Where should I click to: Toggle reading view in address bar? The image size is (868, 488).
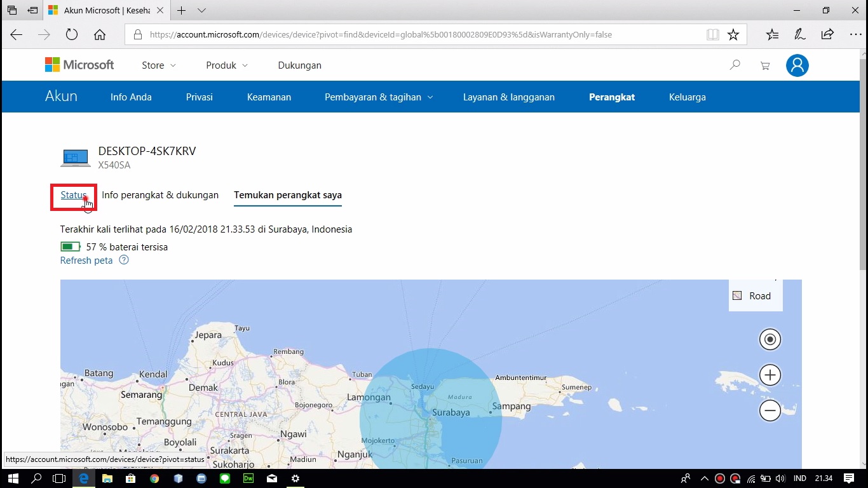(713, 35)
